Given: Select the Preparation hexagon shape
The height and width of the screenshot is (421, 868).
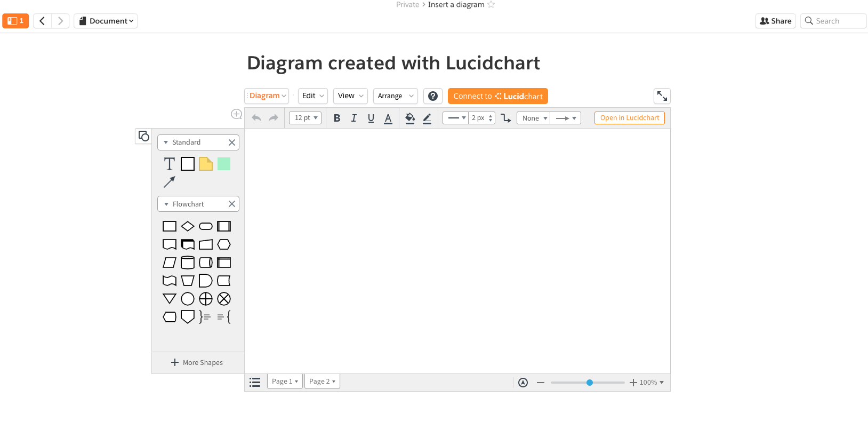Looking at the screenshot, I should pos(224,244).
